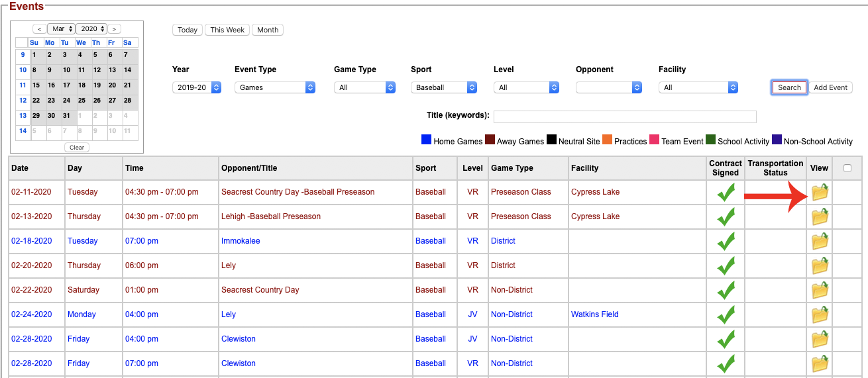Click contract signed checkmark for Watkins Field game
Screen dimensions: 868x378
[726, 314]
